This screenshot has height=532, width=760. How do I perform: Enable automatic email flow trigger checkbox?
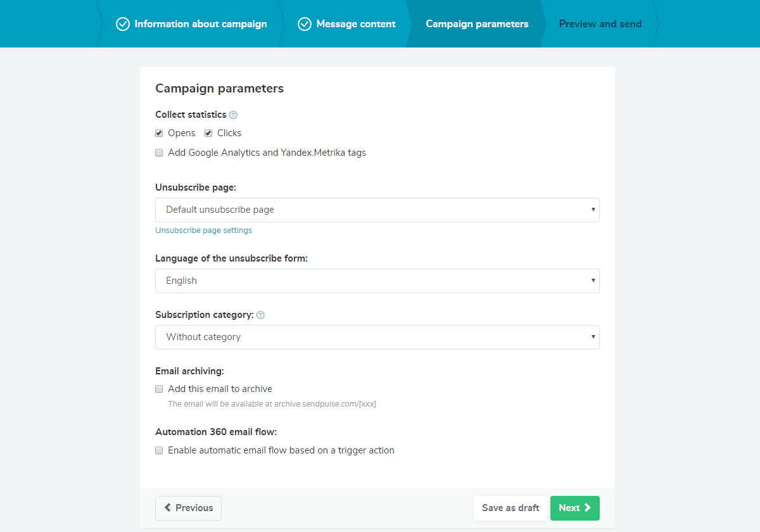coord(159,450)
